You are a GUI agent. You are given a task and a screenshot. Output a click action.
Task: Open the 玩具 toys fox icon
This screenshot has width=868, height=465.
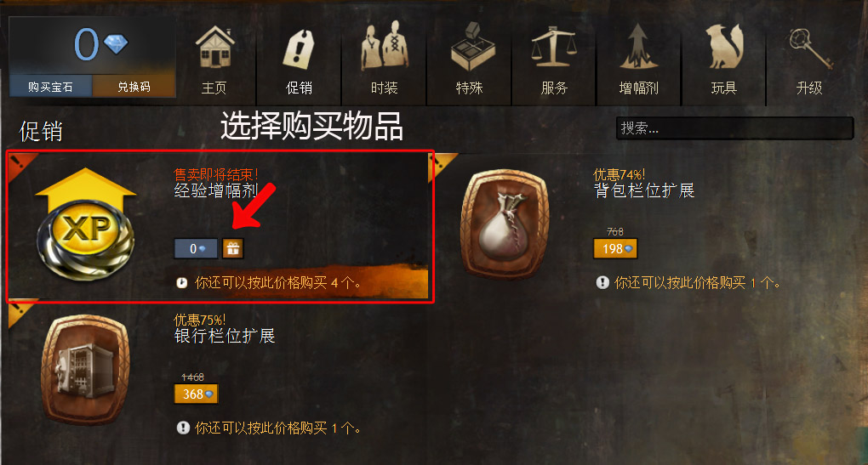pyautogui.click(x=724, y=47)
